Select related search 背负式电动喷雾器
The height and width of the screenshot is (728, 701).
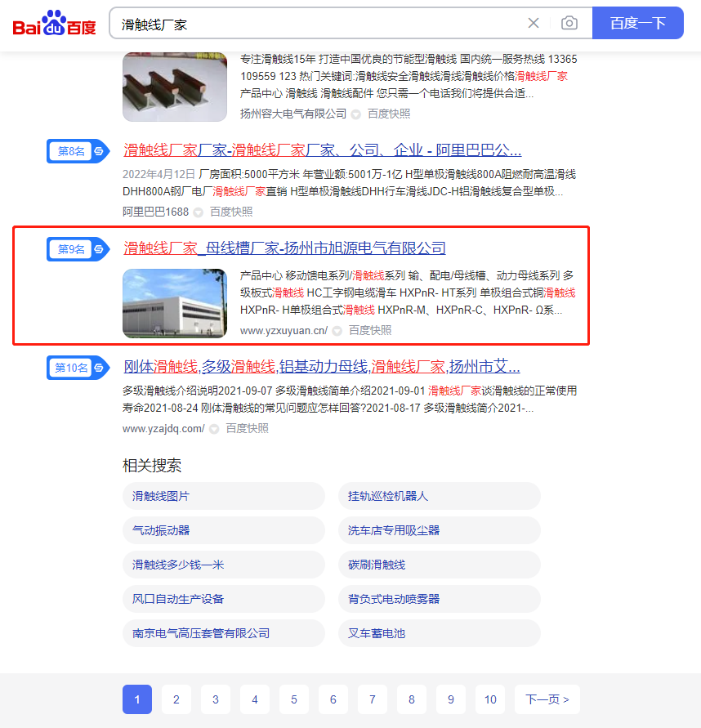(440, 599)
